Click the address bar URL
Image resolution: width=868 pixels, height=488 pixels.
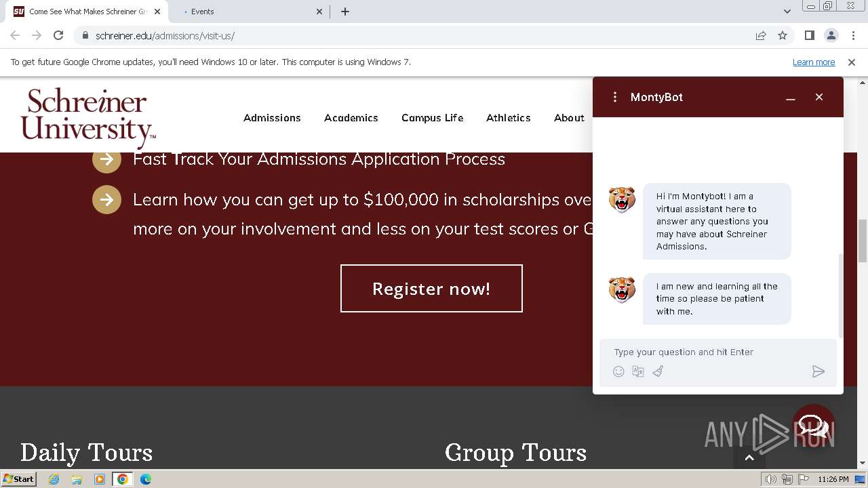coord(165,36)
